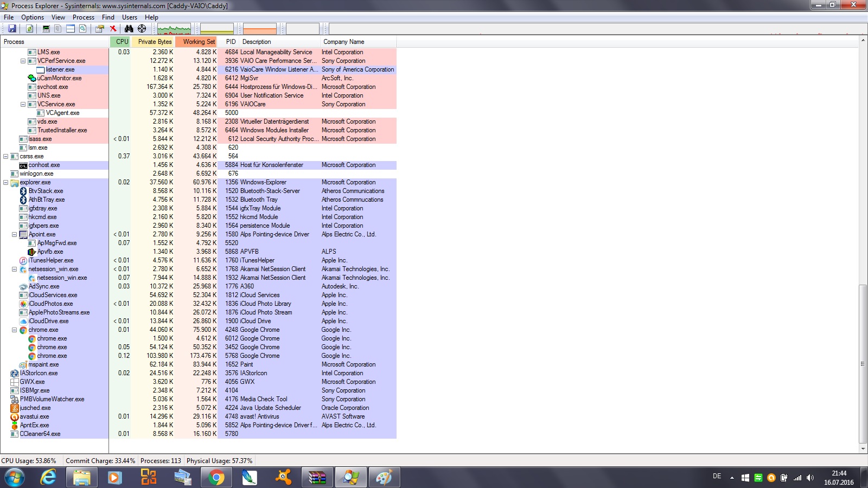The image size is (868, 488).
Task: Select the TrustedInstaller.exe process row
Action: (198, 130)
